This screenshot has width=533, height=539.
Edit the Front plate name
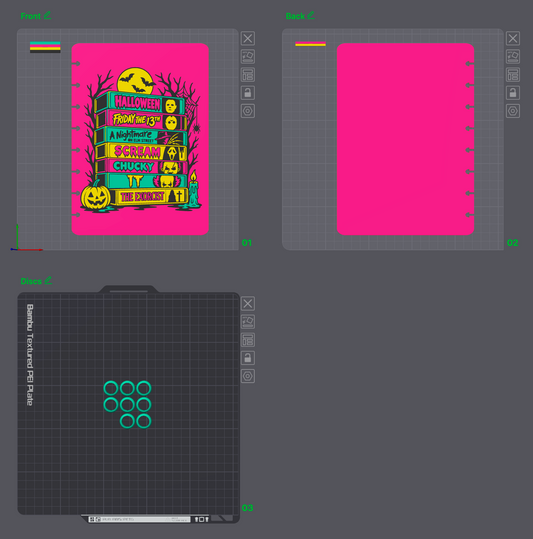click(x=48, y=15)
